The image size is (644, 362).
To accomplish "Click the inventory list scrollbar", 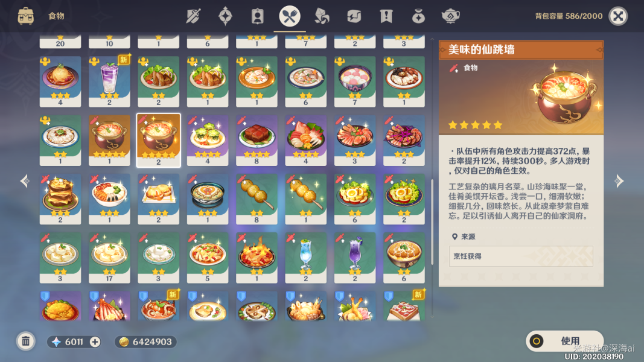I will pos(432,221).
